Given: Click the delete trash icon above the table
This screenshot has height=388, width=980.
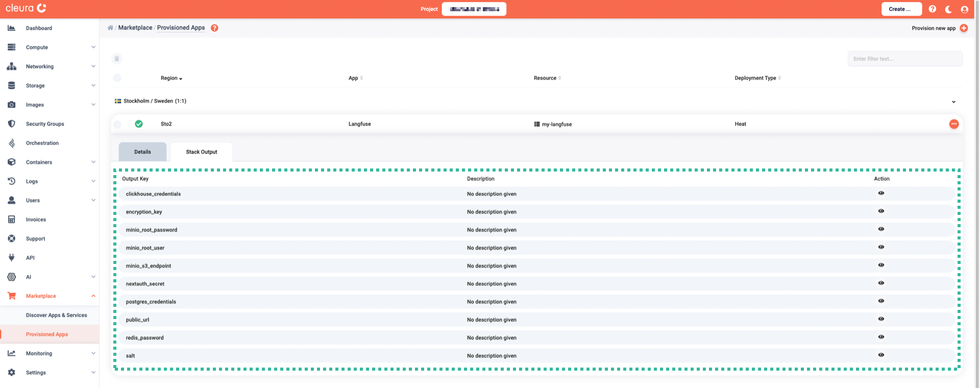Looking at the screenshot, I should (117, 59).
